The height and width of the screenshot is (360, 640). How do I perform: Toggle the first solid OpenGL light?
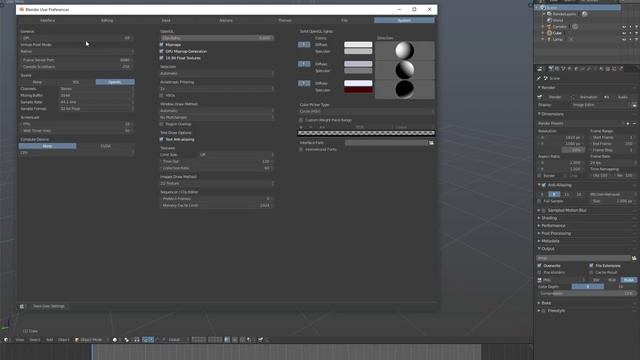point(304,44)
